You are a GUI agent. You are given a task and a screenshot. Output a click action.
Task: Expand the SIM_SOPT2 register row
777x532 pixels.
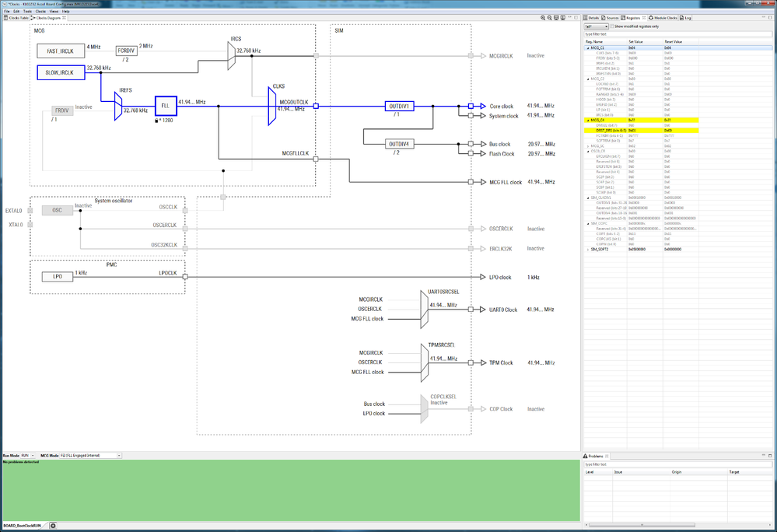[x=588, y=249]
